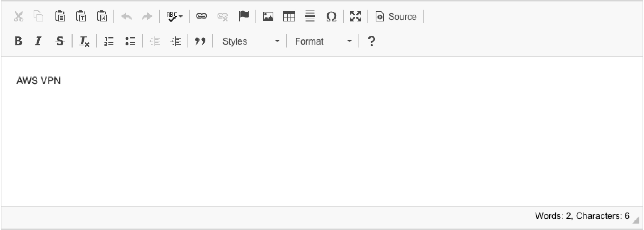Toggle bold formatting

click(x=18, y=41)
